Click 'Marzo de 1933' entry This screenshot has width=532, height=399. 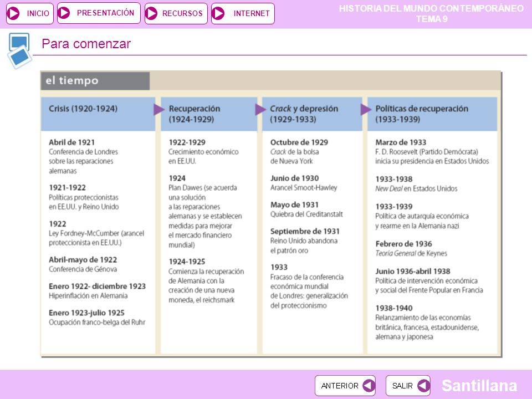point(401,142)
